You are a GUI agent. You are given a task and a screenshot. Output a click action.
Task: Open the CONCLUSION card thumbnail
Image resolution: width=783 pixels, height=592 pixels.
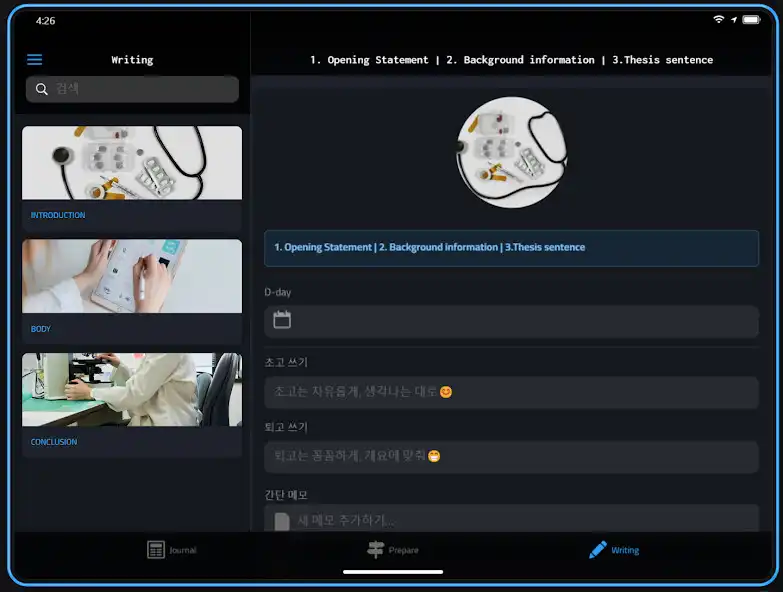coord(132,389)
